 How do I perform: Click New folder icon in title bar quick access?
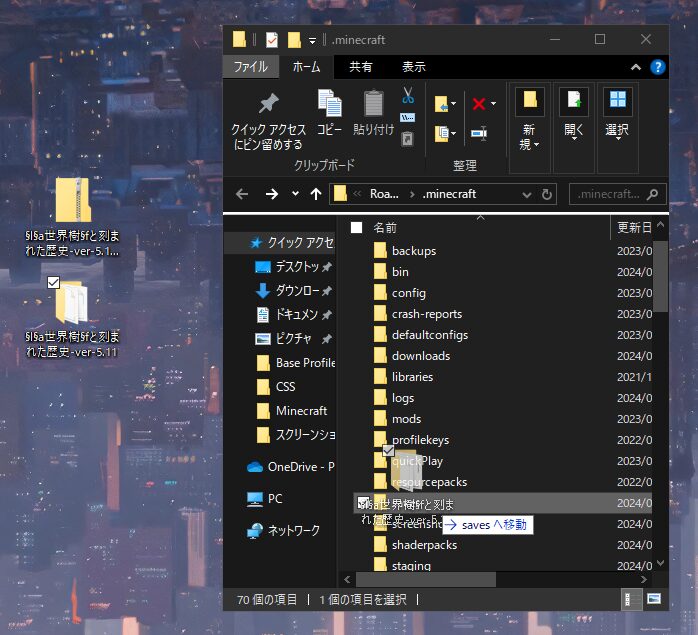click(x=294, y=40)
